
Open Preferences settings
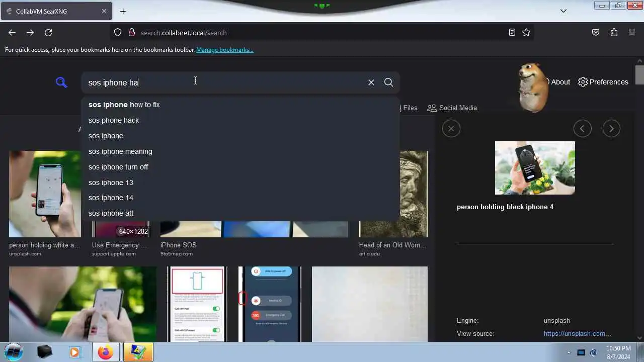coord(603,82)
